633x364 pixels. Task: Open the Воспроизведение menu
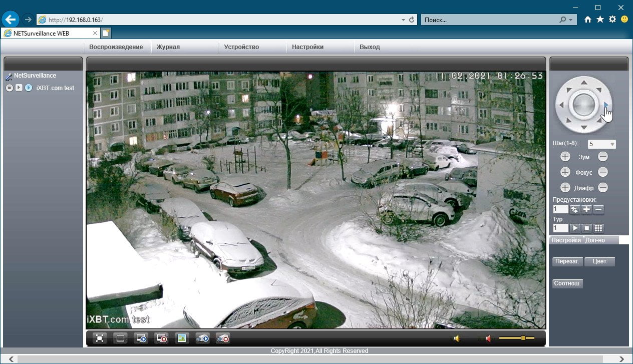[116, 47]
